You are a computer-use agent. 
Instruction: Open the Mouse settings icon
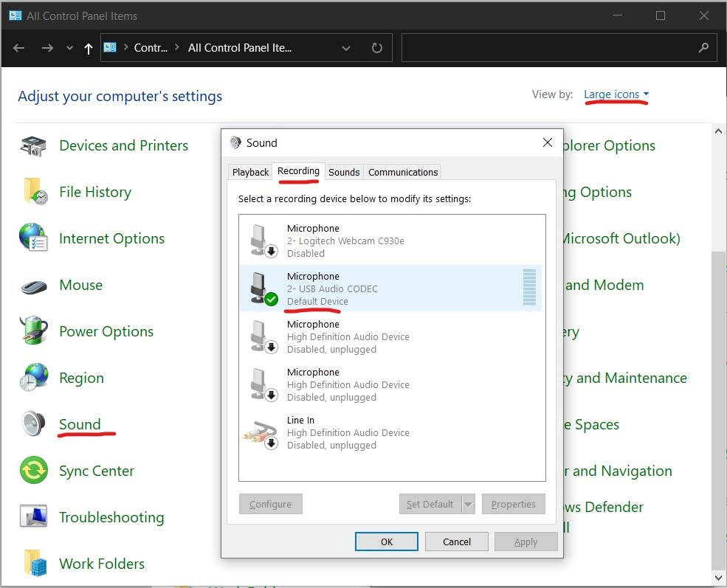(34, 286)
